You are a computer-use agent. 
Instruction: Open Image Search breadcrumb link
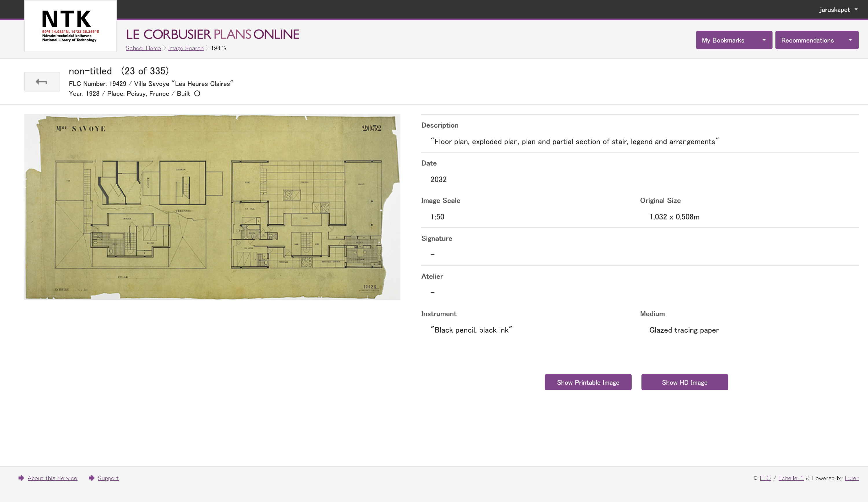coord(186,48)
